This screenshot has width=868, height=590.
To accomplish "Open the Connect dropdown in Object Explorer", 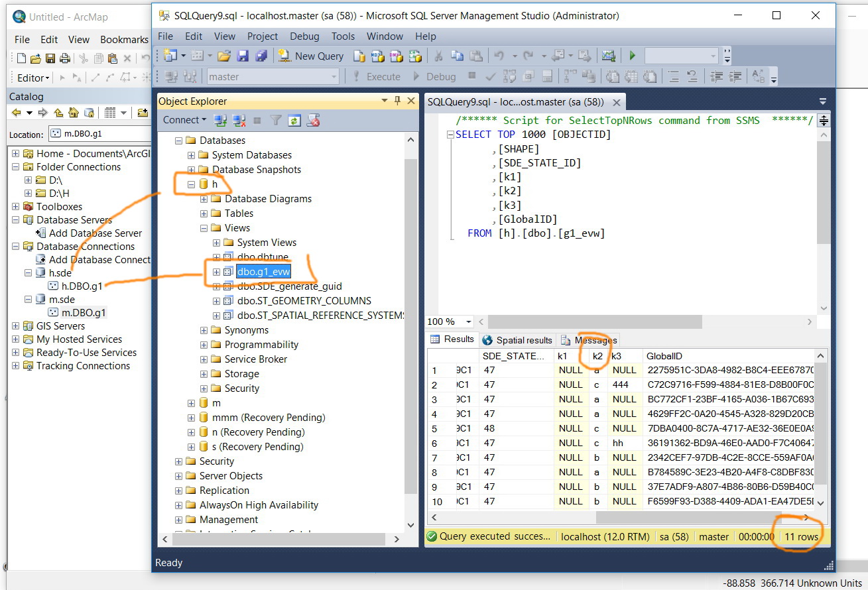I will pos(184,120).
